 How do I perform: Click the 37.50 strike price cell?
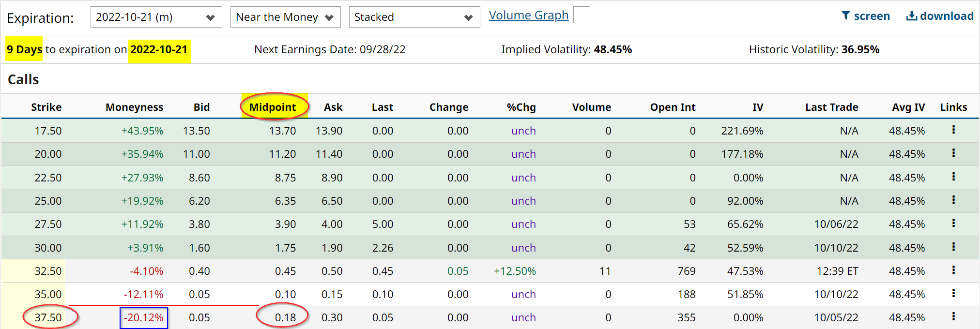[48, 317]
